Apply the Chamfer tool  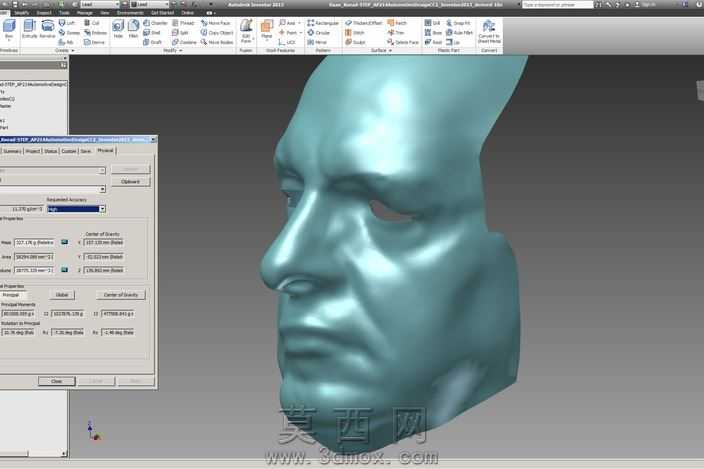(x=155, y=23)
